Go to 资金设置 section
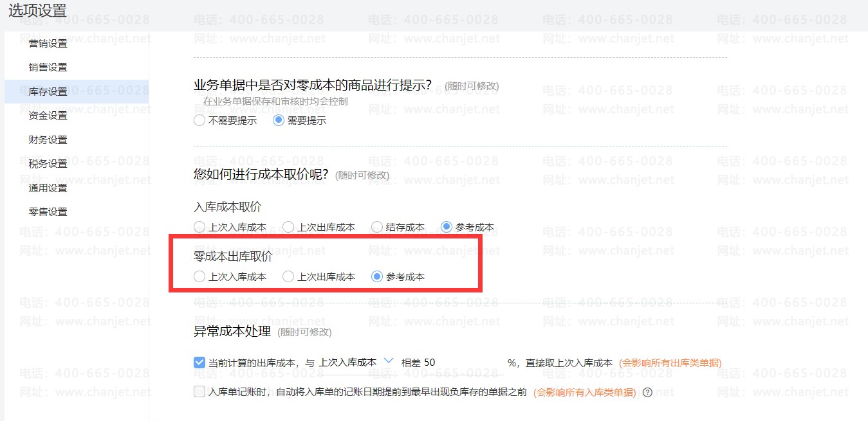 (48, 116)
